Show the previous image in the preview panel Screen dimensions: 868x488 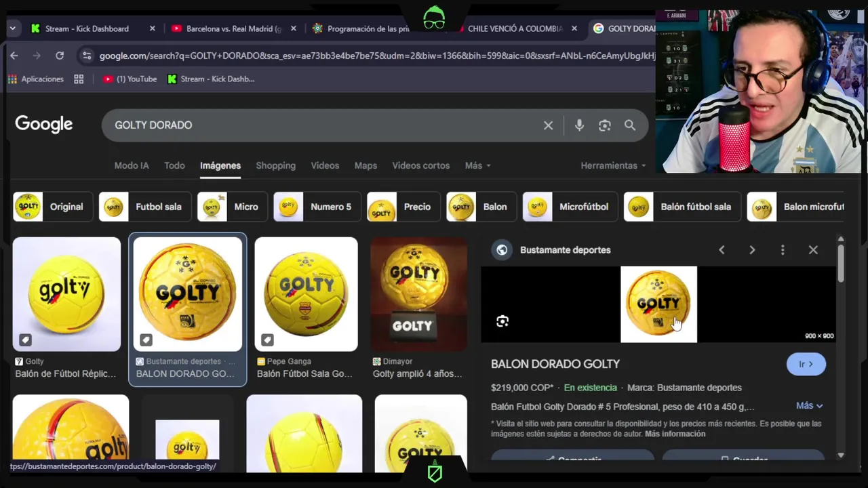click(x=722, y=250)
